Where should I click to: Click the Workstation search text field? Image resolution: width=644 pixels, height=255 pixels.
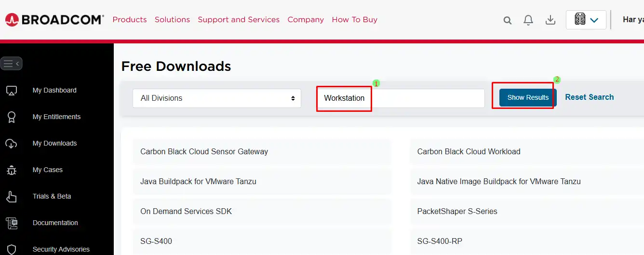pyautogui.click(x=400, y=98)
